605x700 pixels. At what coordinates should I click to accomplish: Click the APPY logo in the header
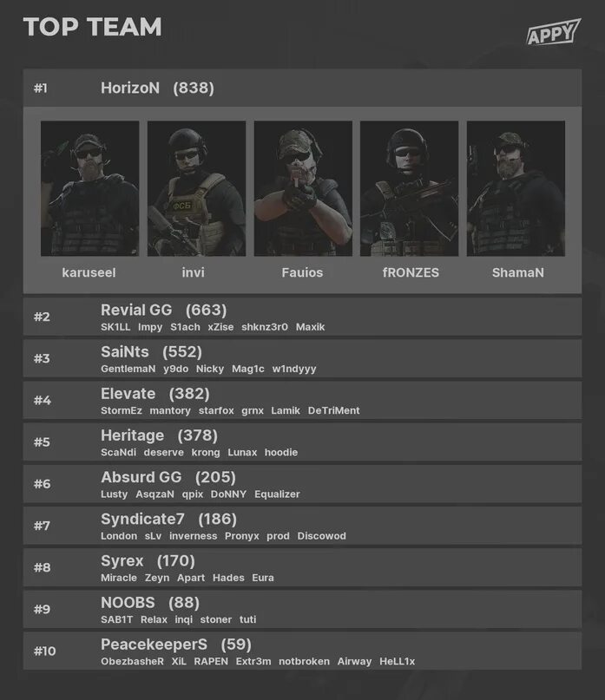554,32
